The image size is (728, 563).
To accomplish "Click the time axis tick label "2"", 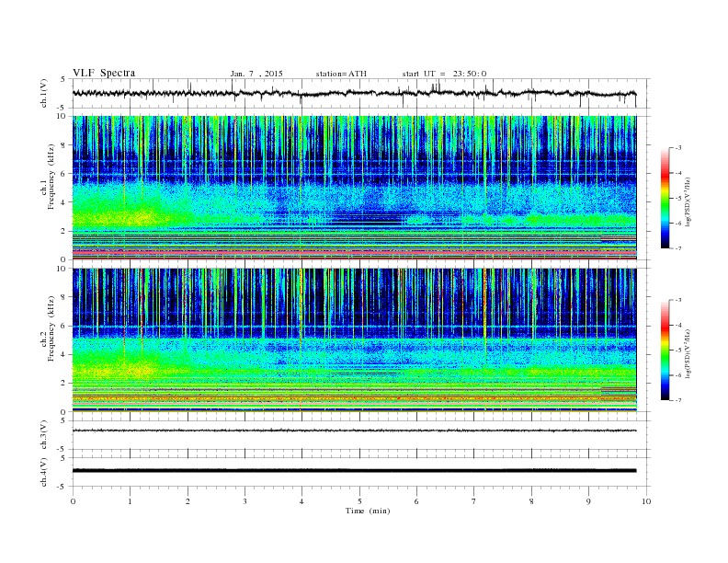I will click(188, 501).
